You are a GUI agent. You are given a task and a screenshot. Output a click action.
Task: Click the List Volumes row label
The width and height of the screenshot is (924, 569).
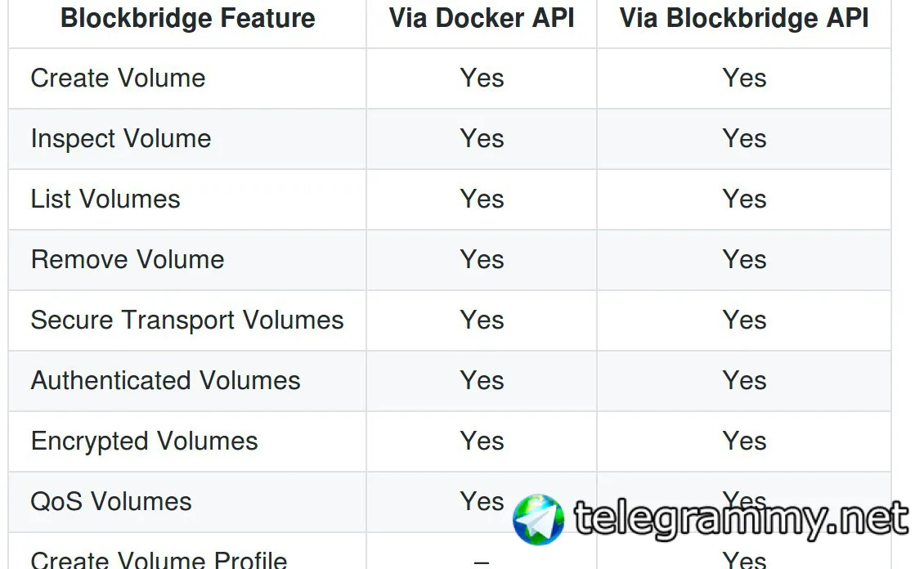[105, 199]
